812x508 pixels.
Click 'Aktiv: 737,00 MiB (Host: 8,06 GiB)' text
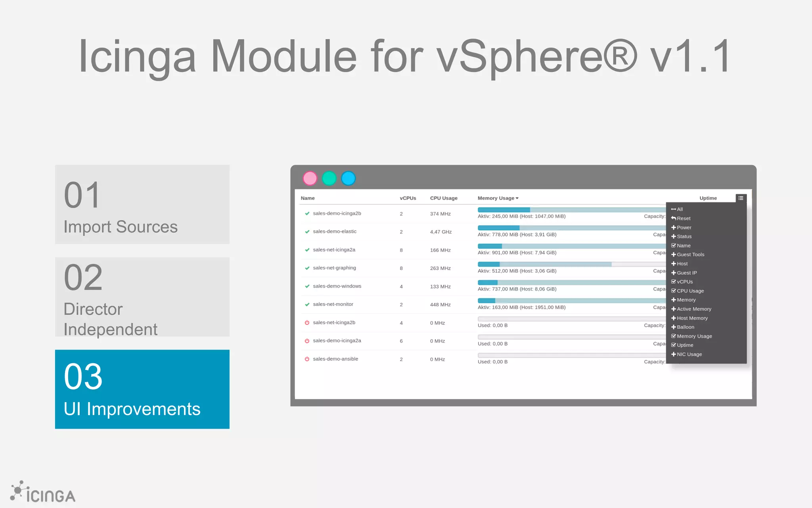517,289
